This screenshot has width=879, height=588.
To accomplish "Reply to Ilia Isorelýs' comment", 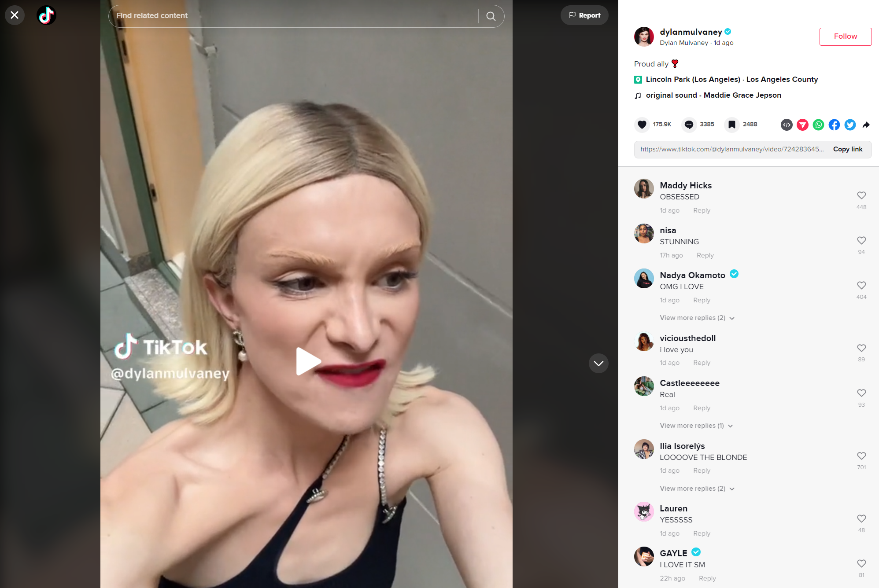I will (702, 470).
